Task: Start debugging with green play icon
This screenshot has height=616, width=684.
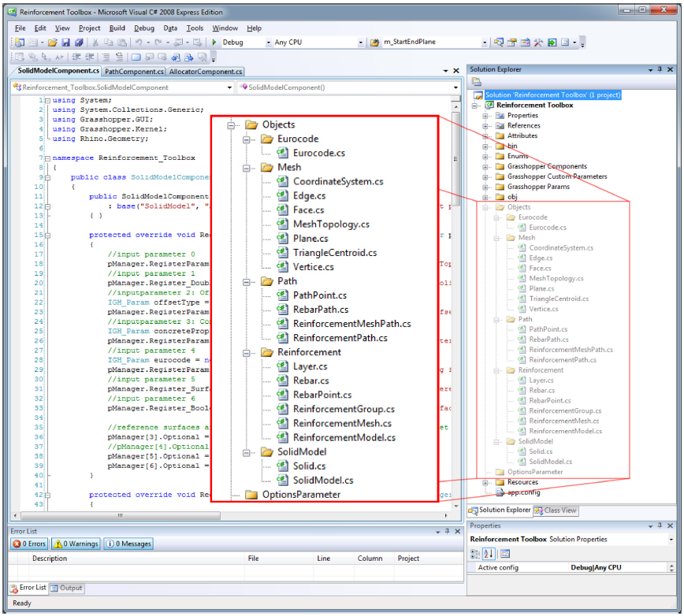Action: [x=214, y=43]
